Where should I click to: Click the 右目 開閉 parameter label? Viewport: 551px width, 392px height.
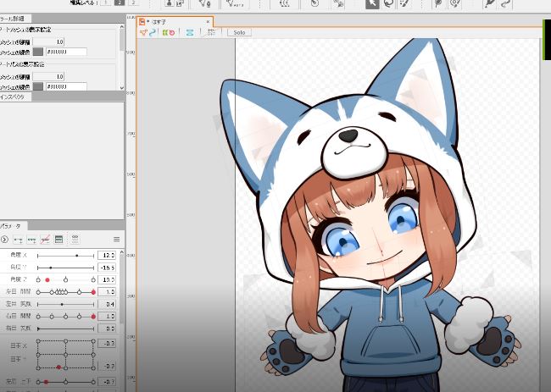click(x=19, y=316)
